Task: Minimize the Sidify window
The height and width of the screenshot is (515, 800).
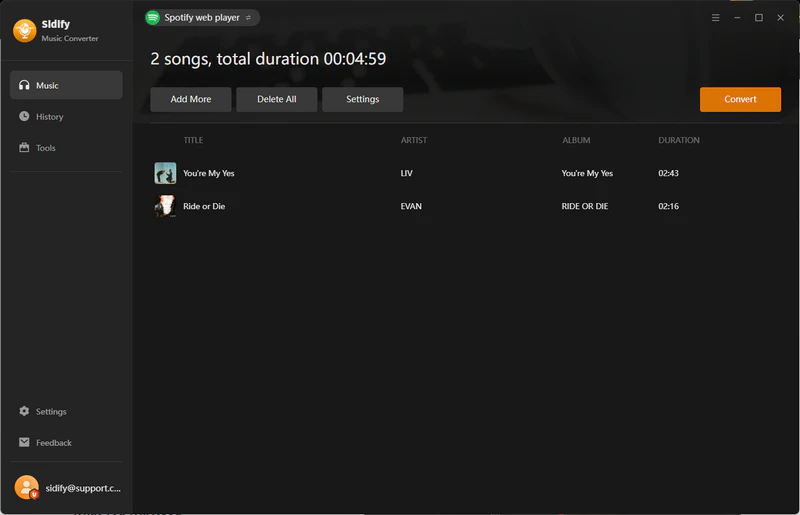Action: (737, 18)
